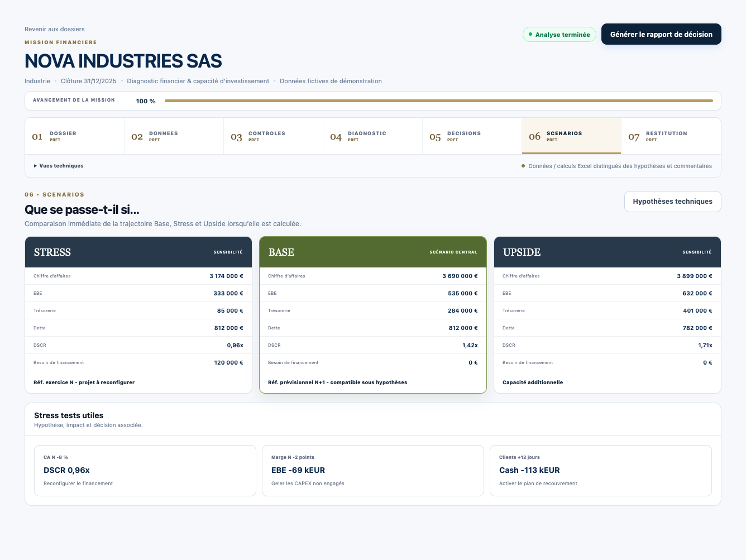Image resolution: width=746 pixels, height=560 pixels.
Task: Click Stress Besoin de financement 120 000 €
Action: coord(138,362)
